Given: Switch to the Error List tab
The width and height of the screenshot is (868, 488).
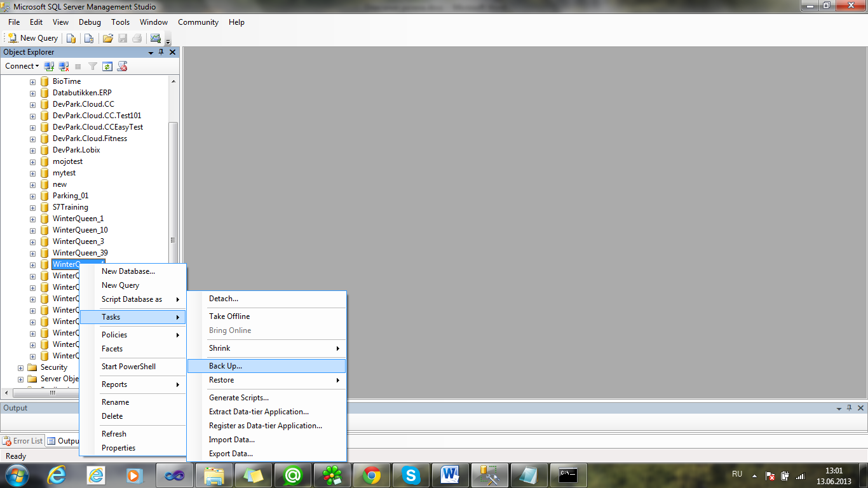Looking at the screenshot, I should click(x=23, y=441).
